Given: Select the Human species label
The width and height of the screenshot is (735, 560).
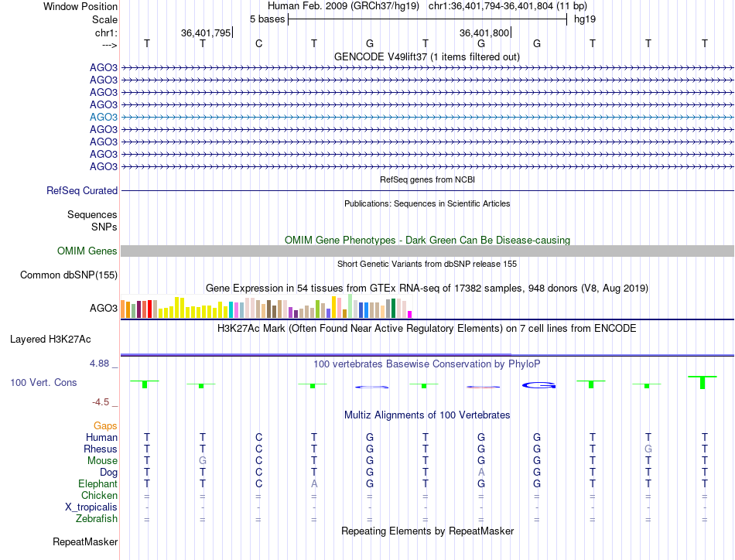Looking at the screenshot, I should pyautogui.click(x=101, y=437).
